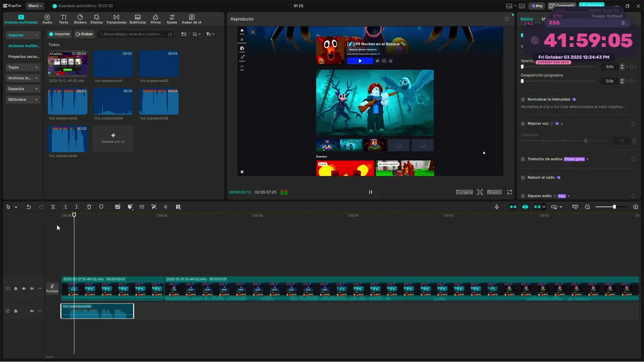Screen dimensions: 644x362
Task: Open the Efectos tab
Action: [96, 19]
